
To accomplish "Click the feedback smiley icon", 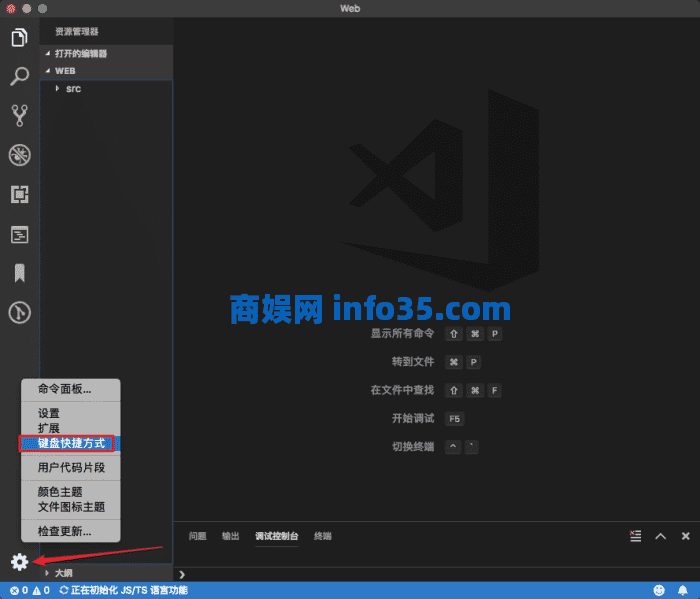I will (x=659, y=591).
